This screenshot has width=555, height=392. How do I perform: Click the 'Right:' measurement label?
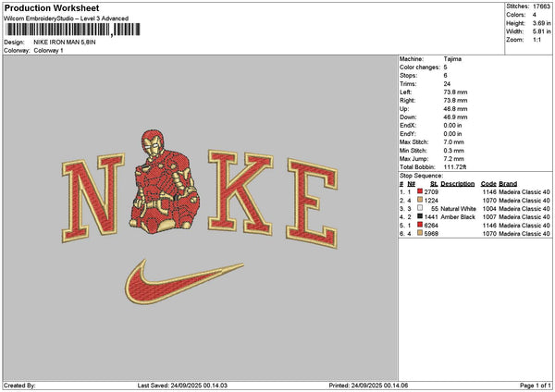coord(407,101)
